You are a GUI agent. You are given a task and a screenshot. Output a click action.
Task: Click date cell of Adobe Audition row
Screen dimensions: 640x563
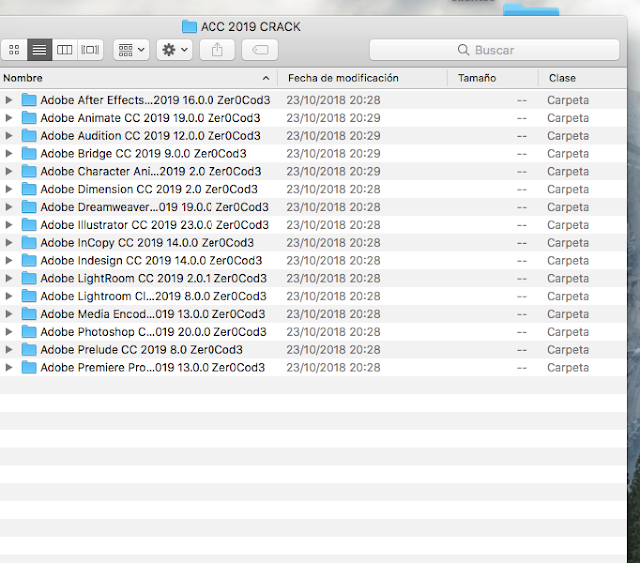coord(333,136)
